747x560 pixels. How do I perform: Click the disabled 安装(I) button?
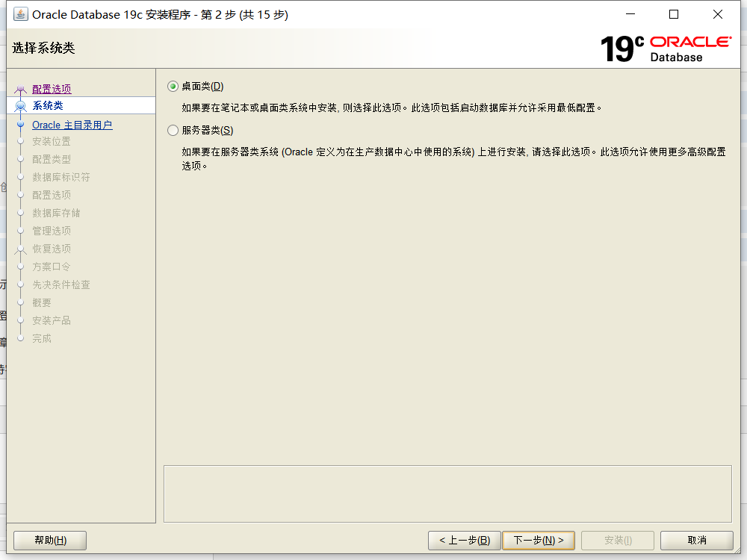[x=618, y=541]
